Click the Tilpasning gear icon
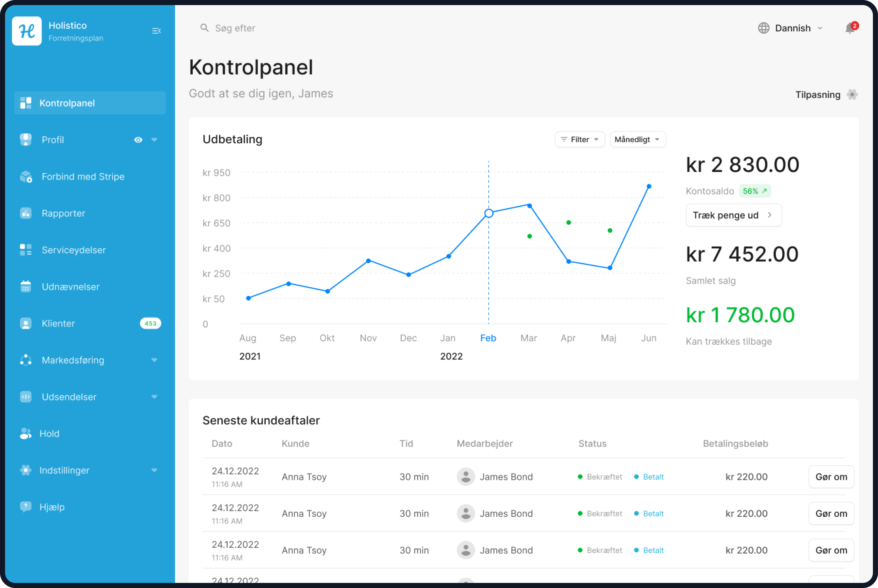The width and height of the screenshot is (878, 588). (x=852, y=95)
